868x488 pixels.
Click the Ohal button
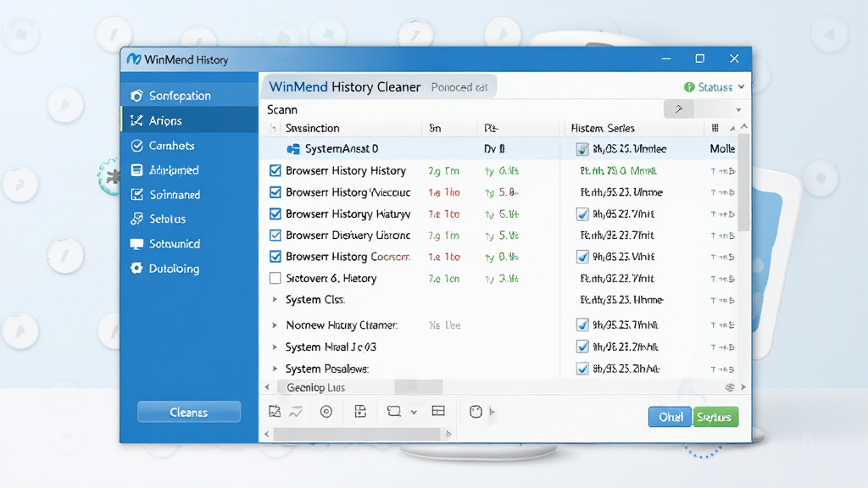[670, 417]
